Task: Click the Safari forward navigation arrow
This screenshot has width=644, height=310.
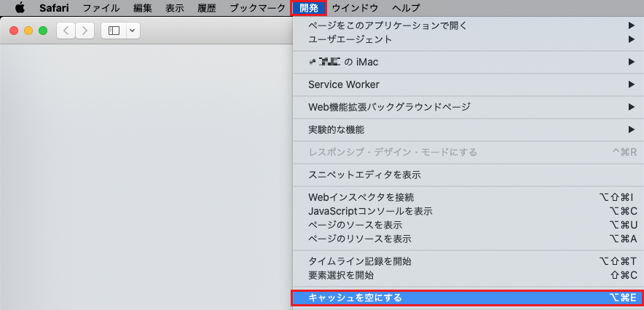Action: 85,31
